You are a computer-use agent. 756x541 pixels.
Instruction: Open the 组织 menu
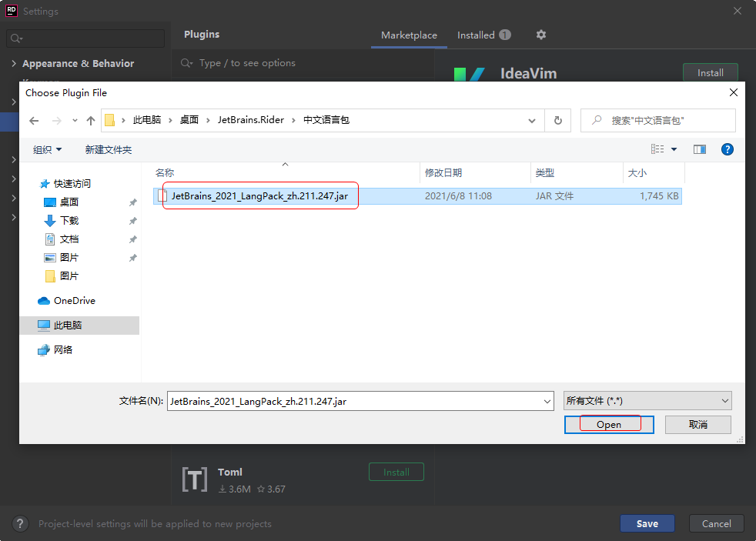pos(47,150)
